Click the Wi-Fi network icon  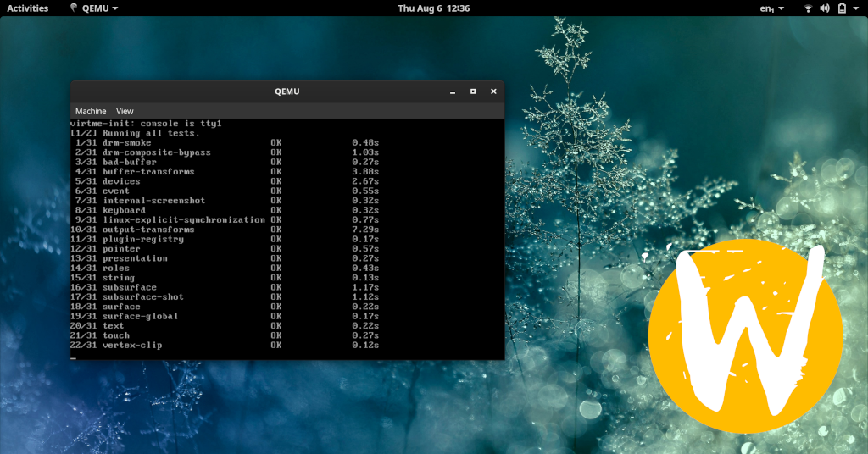click(x=808, y=8)
